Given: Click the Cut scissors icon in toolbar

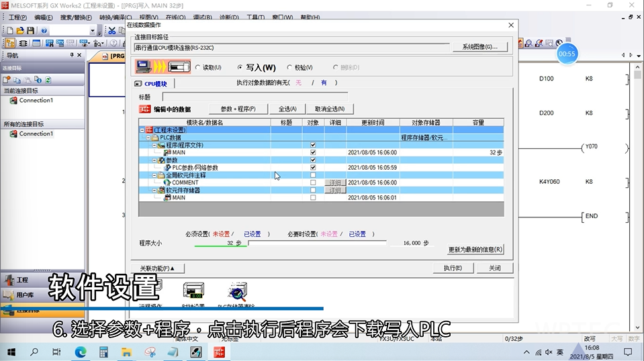Looking at the screenshot, I should (x=111, y=31).
